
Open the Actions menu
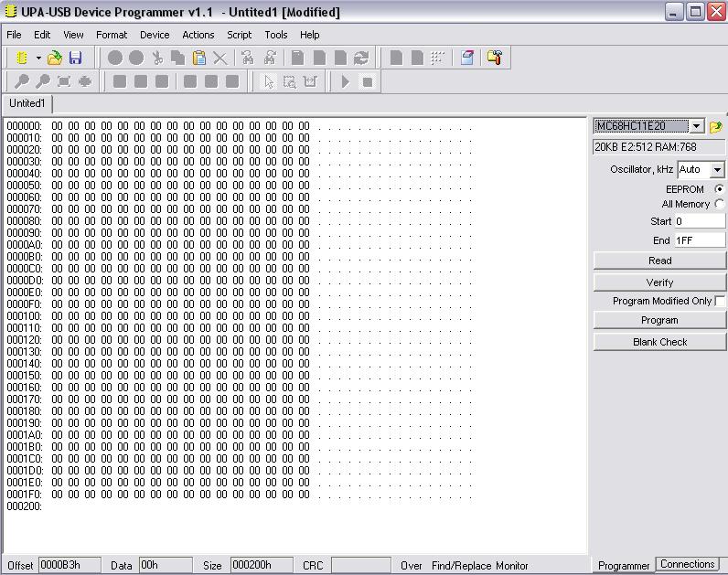(x=198, y=35)
